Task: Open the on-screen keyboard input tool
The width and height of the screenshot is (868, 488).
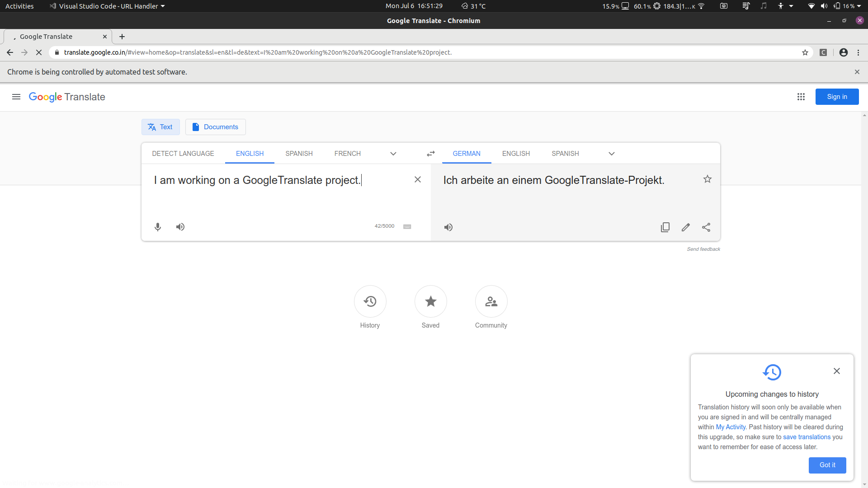Action: click(x=407, y=226)
